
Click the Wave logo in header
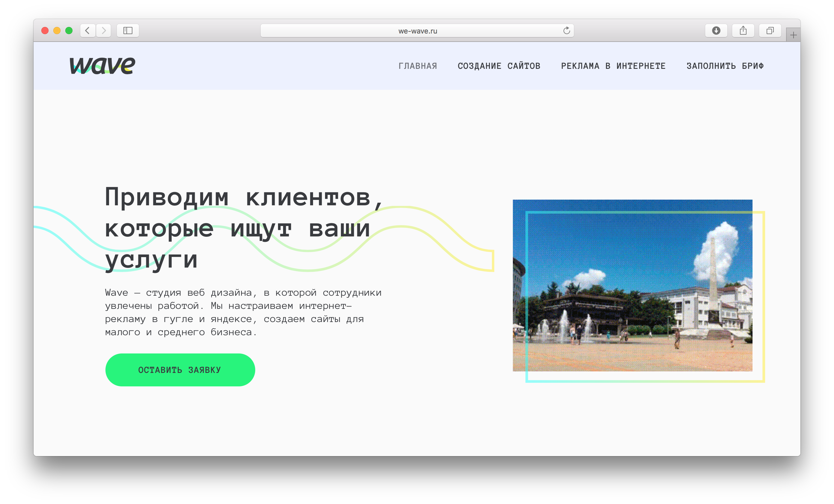pyautogui.click(x=102, y=65)
